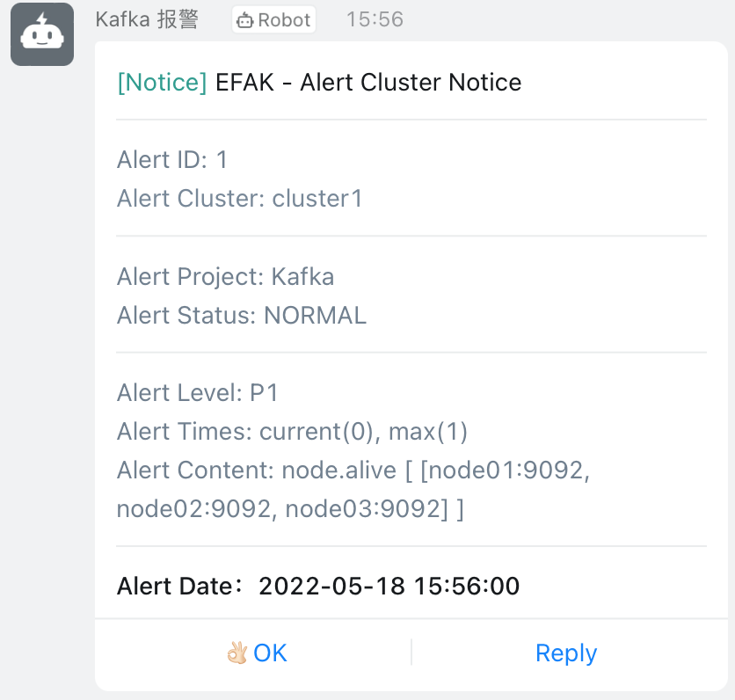
Task: Select the Alert Status: NORMAL text
Action: 241,315
